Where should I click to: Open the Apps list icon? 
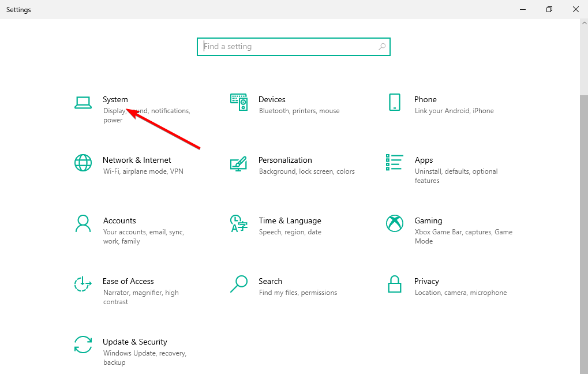tap(395, 163)
